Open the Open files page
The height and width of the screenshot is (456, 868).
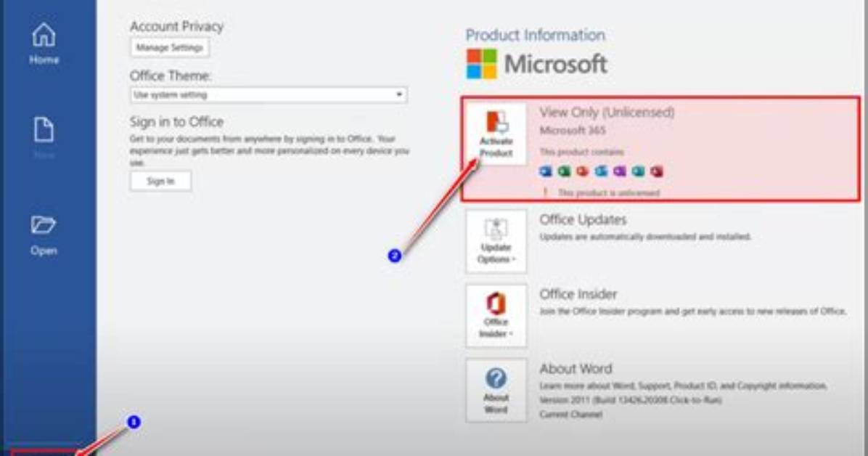tap(44, 235)
